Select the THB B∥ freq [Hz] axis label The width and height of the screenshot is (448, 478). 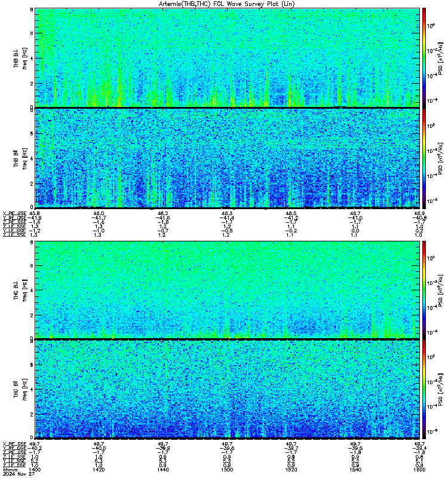point(20,158)
